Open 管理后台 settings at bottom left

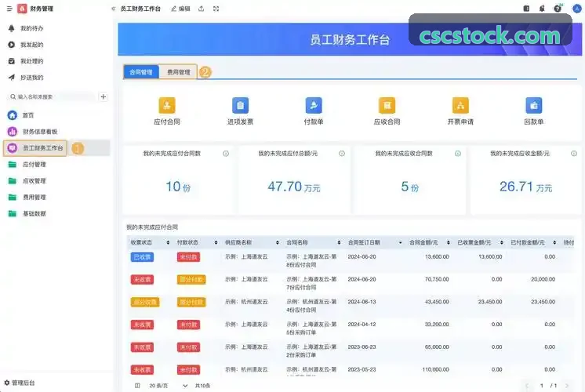tap(20, 383)
